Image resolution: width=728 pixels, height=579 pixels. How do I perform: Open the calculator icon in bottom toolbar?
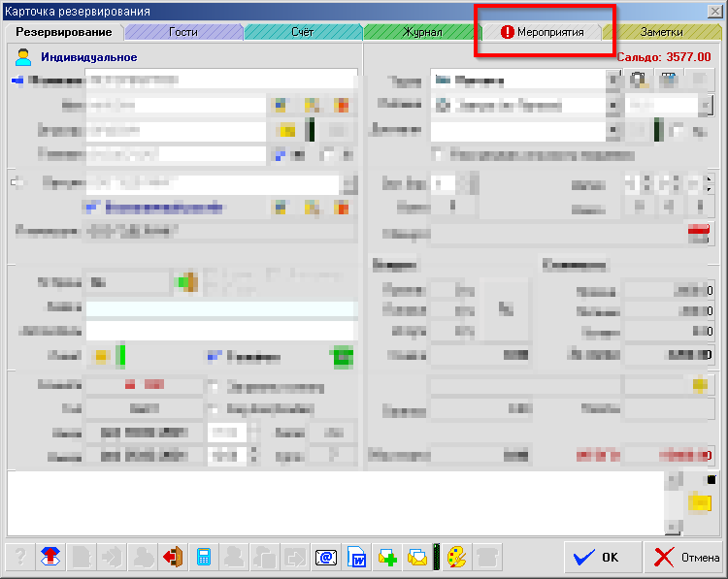click(204, 558)
